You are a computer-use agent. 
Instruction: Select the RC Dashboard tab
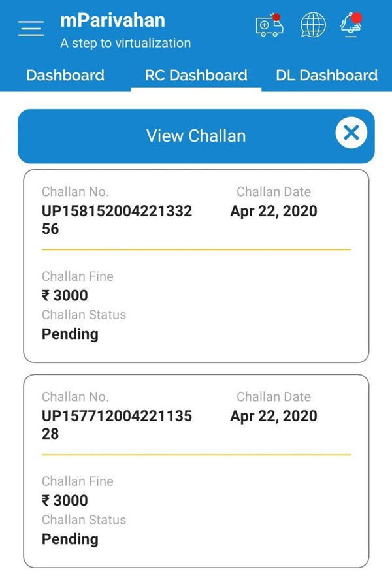pos(196,75)
